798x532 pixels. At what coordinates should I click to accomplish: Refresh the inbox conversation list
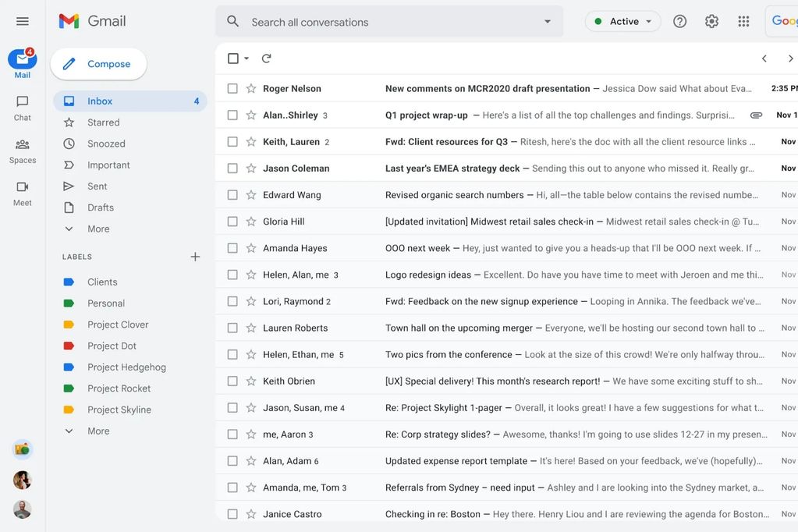(268, 58)
